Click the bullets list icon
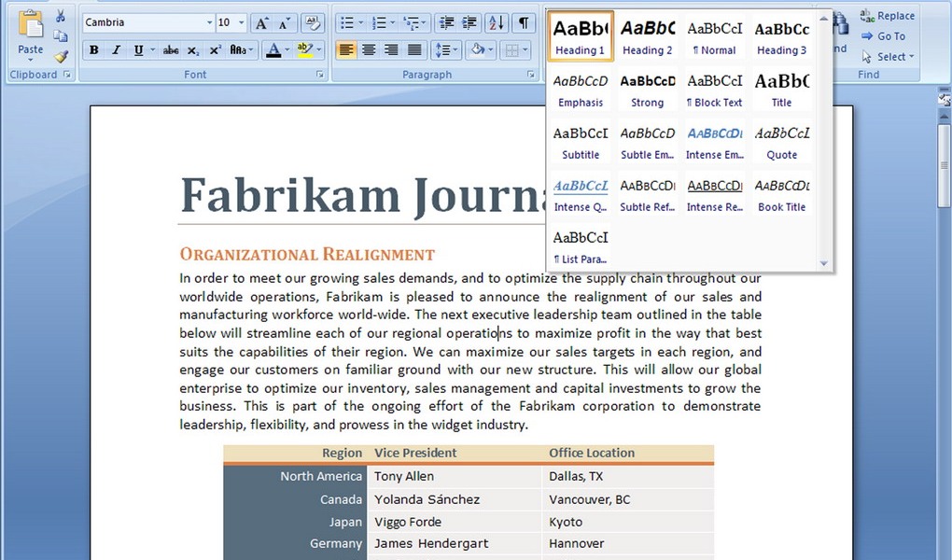The height and width of the screenshot is (560, 952). pos(346,23)
